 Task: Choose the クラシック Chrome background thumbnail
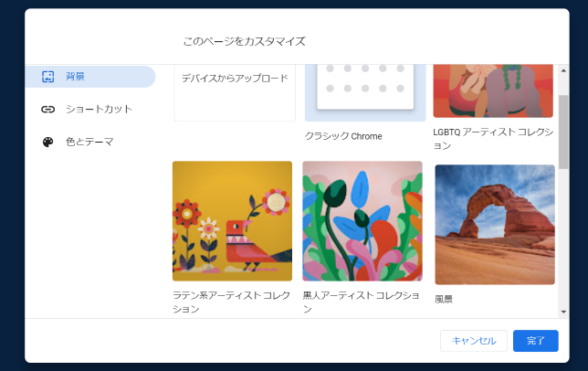[x=365, y=92]
